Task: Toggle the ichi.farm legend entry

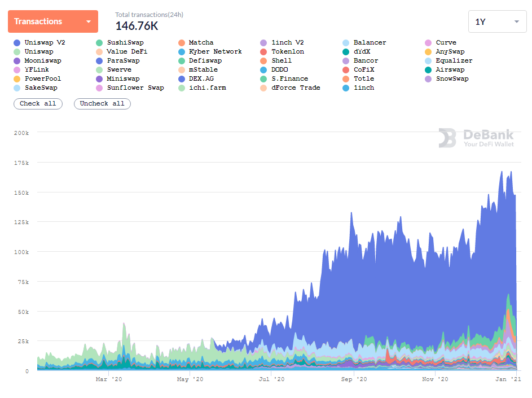Action: (202, 88)
